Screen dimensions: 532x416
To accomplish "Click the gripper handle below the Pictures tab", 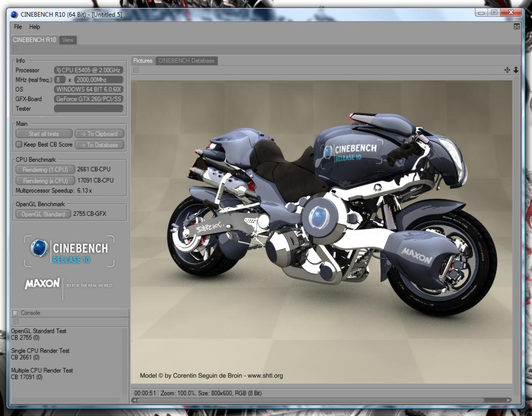I will pos(136,70).
